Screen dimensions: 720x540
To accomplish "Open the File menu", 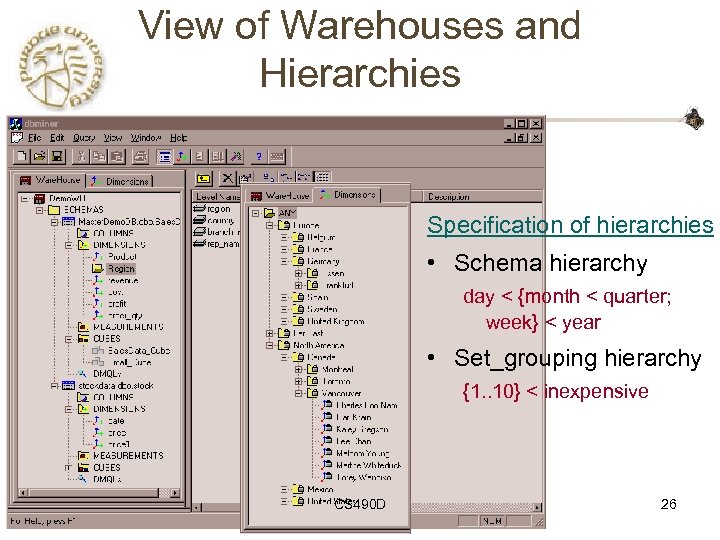I will click(x=34, y=138).
